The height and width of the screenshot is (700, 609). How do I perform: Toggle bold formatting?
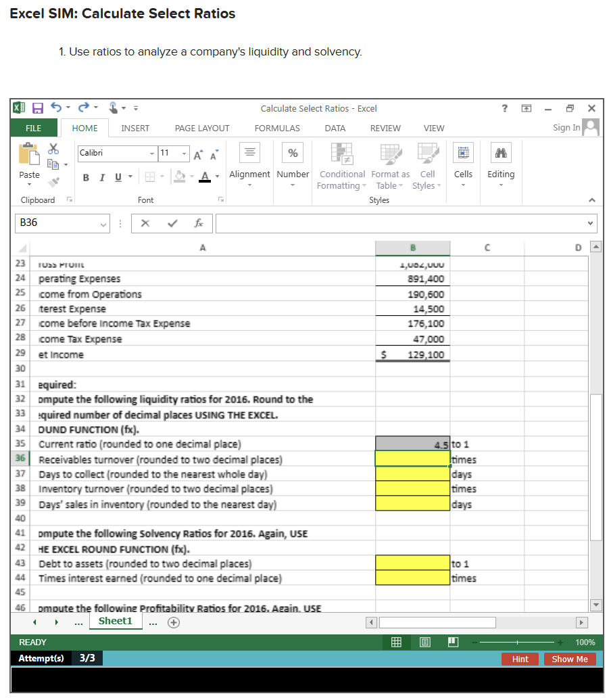85,177
